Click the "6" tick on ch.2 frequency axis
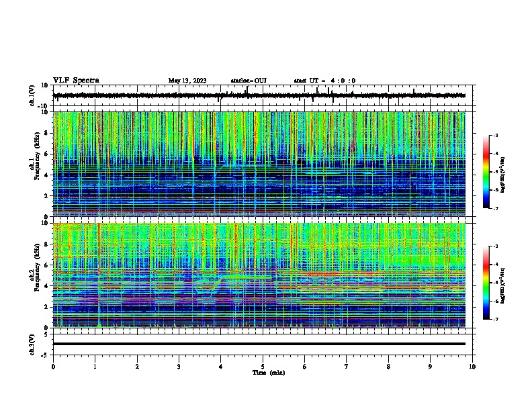The image size is (532, 411). (46, 265)
